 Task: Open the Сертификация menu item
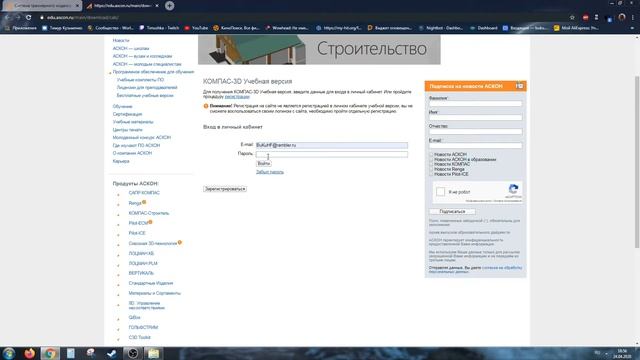tap(127, 114)
